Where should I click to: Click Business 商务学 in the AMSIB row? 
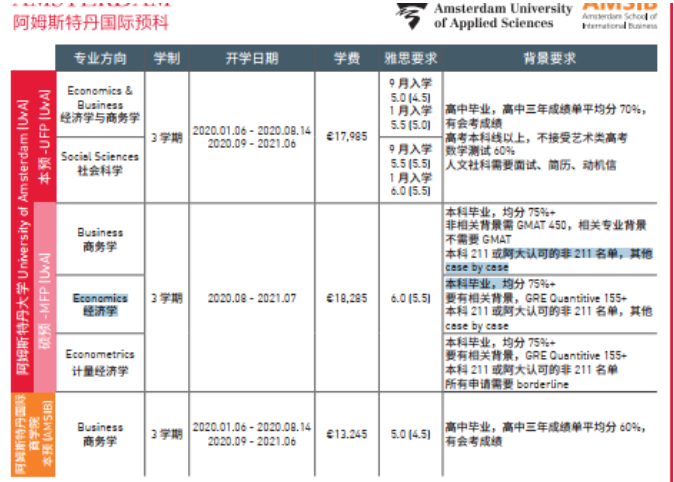click(x=100, y=434)
